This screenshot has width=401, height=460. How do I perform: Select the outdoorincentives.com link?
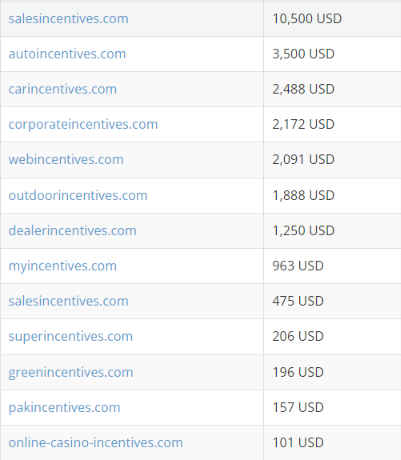point(78,195)
